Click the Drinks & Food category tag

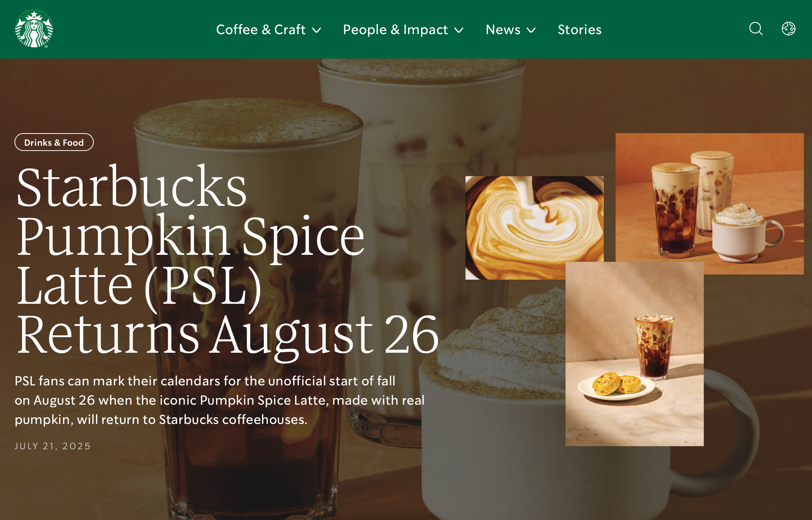pos(54,142)
